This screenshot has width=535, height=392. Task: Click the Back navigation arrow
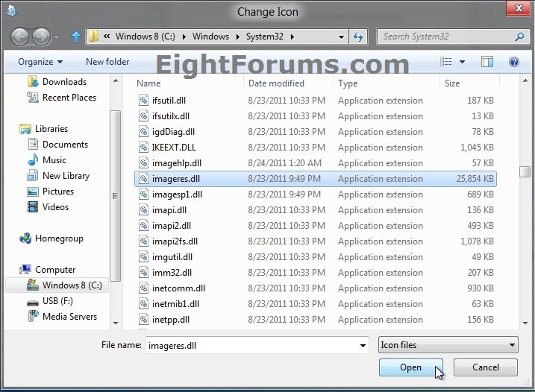tap(20, 36)
